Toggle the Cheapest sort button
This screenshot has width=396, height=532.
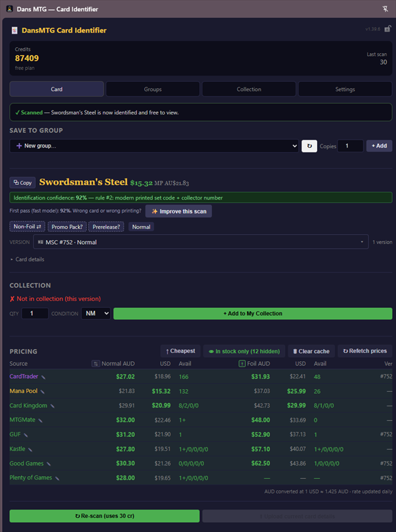(180, 351)
